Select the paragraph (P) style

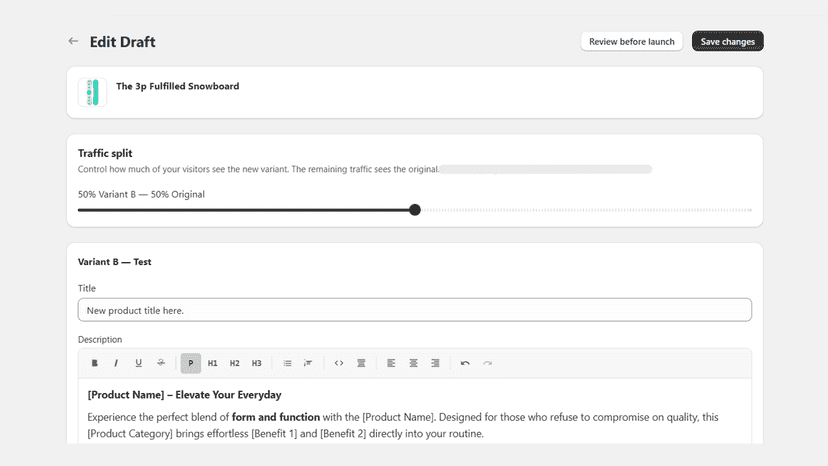click(x=191, y=363)
